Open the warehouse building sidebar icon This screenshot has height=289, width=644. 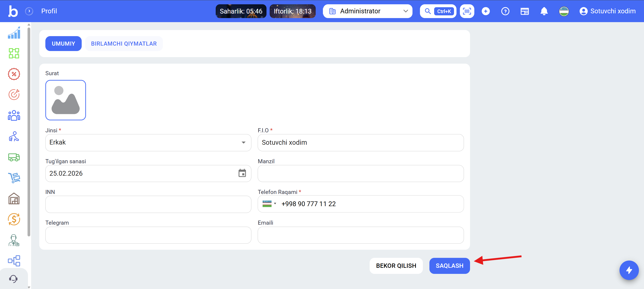point(14,199)
